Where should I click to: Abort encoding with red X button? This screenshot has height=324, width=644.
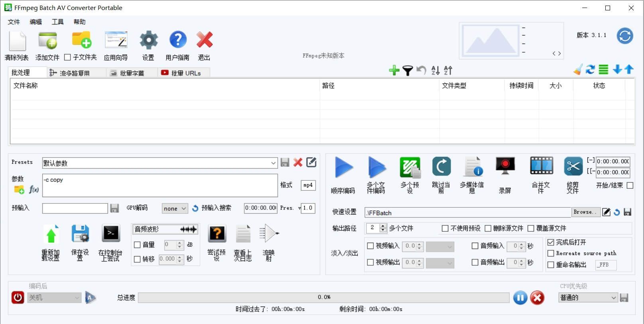coord(537,298)
